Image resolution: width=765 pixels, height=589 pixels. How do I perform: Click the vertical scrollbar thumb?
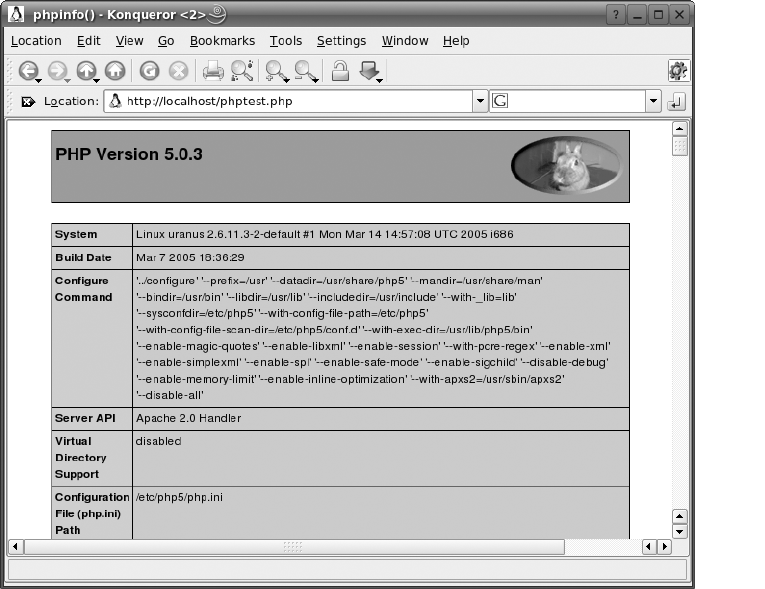pyautogui.click(x=680, y=146)
